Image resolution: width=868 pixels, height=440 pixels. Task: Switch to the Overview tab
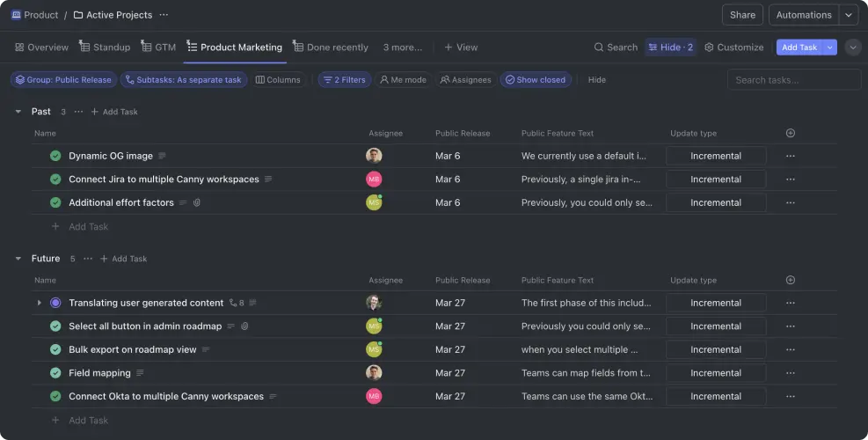click(41, 48)
